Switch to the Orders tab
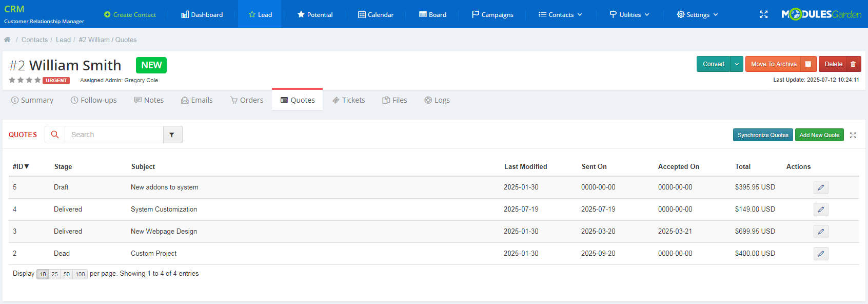The height and width of the screenshot is (304, 868). pos(247,100)
